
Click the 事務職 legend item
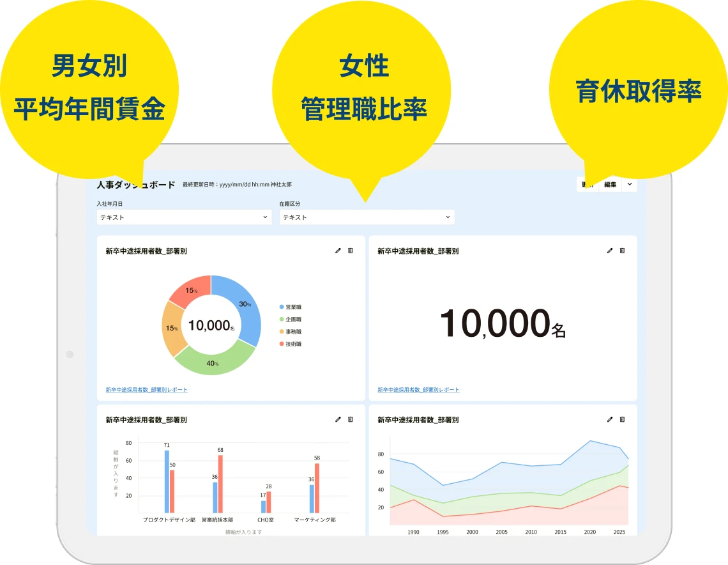pos(291,332)
